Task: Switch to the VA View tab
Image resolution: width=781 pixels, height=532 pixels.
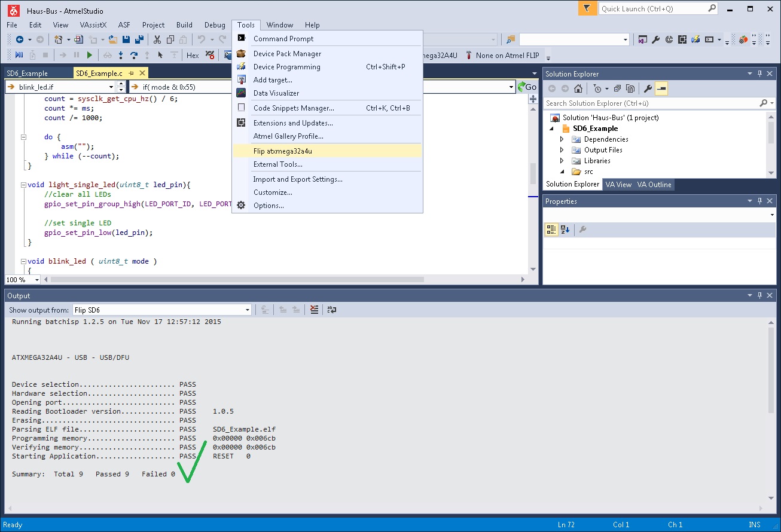Action: click(x=618, y=184)
